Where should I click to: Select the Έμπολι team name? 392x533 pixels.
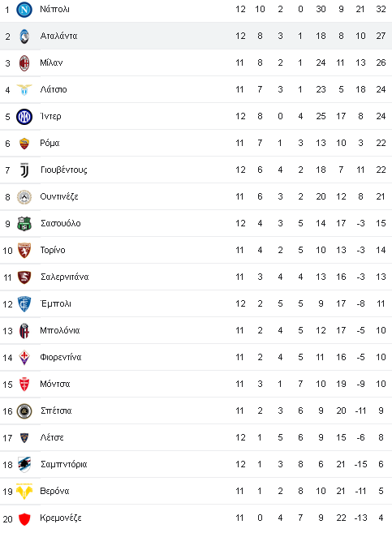(x=56, y=303)
